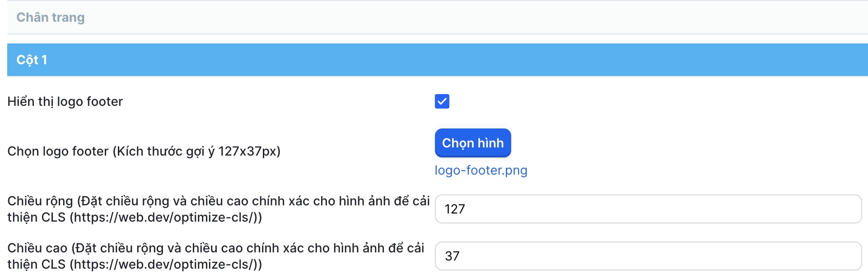
Task: Click the 'Hiển thị logo footer' label text
Action: click(65, 101)
